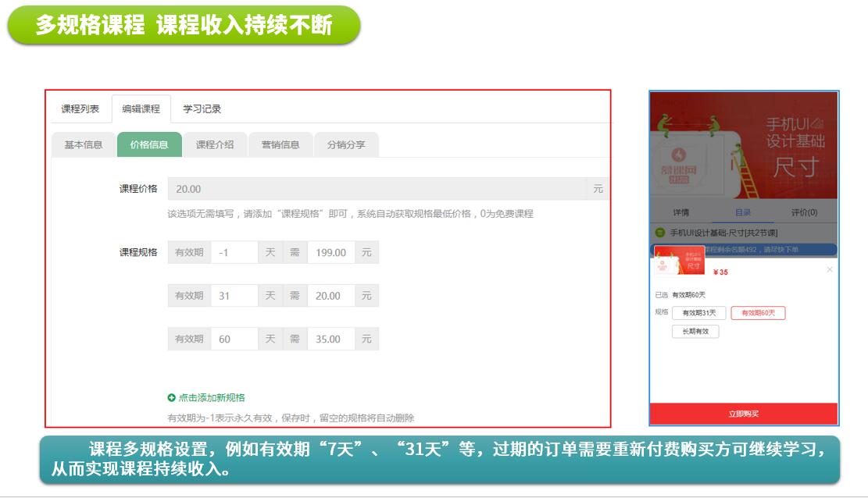Select the 有效期60天 spec option
The width and height of the screenshot is (868, 498).
coord(758,313)
